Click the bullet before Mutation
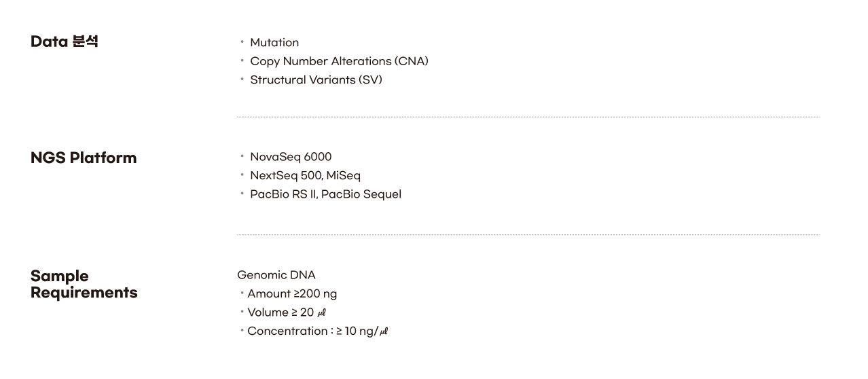 (x=242, y=42)
